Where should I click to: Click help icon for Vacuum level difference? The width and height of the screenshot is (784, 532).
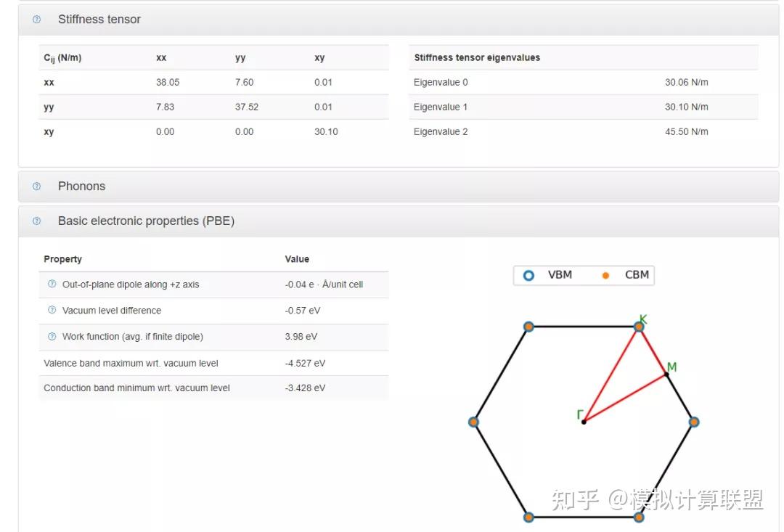coord(52,310)
